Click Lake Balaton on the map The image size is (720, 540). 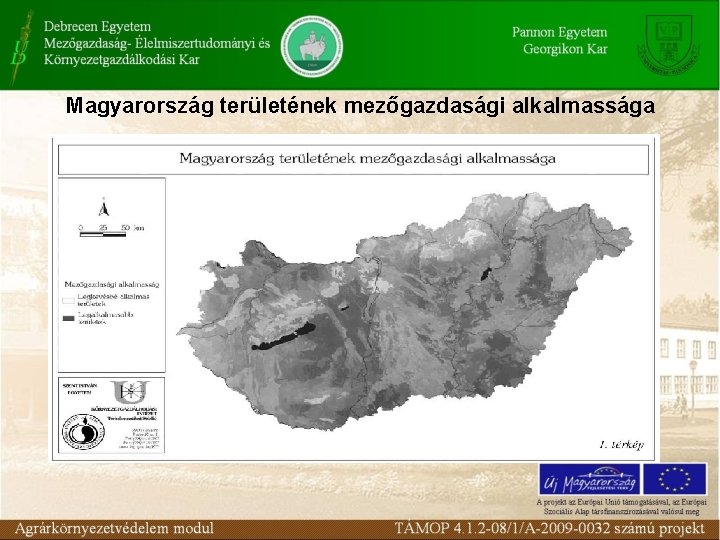click(283, 336)
